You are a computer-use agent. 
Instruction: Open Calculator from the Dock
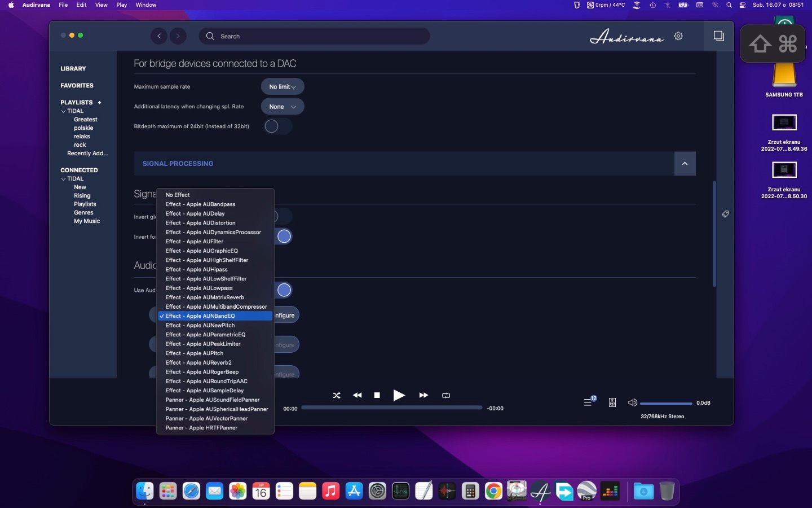[x=470, y=491]
